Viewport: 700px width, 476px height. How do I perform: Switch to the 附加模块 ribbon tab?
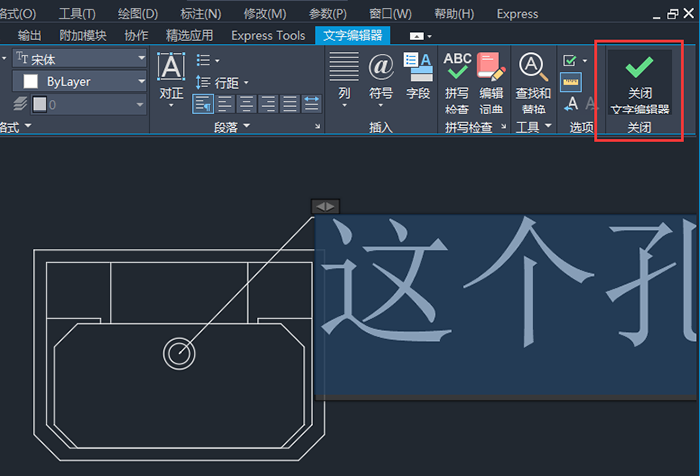(83, 35)
